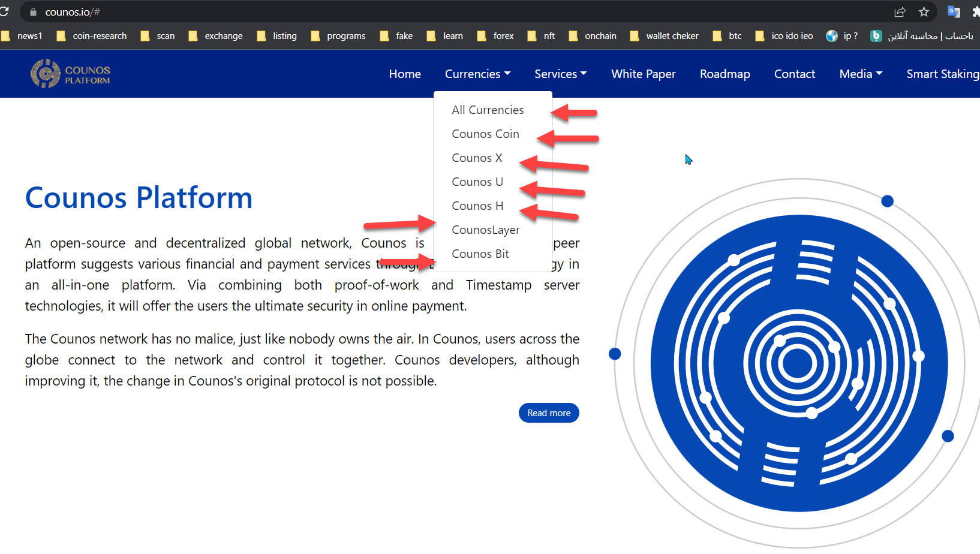Open the Google Translate extension icon
The image size is (980, 554).
tap(954, 12)
